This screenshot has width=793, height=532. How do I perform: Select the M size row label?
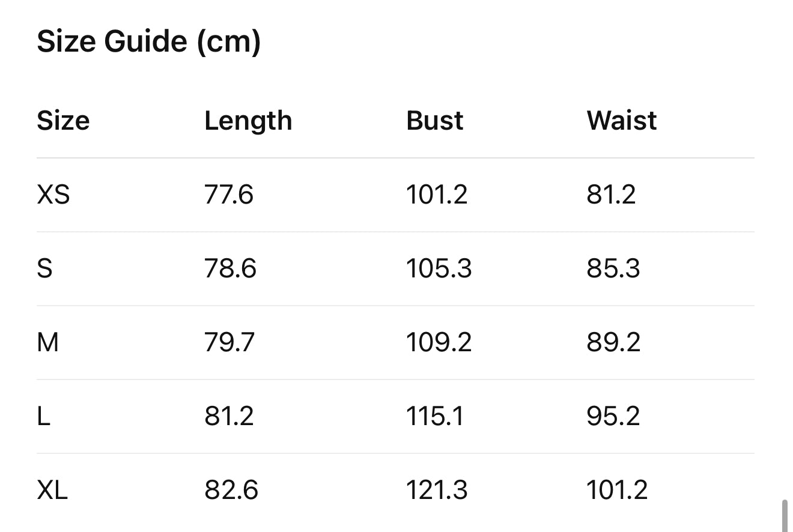48,342
